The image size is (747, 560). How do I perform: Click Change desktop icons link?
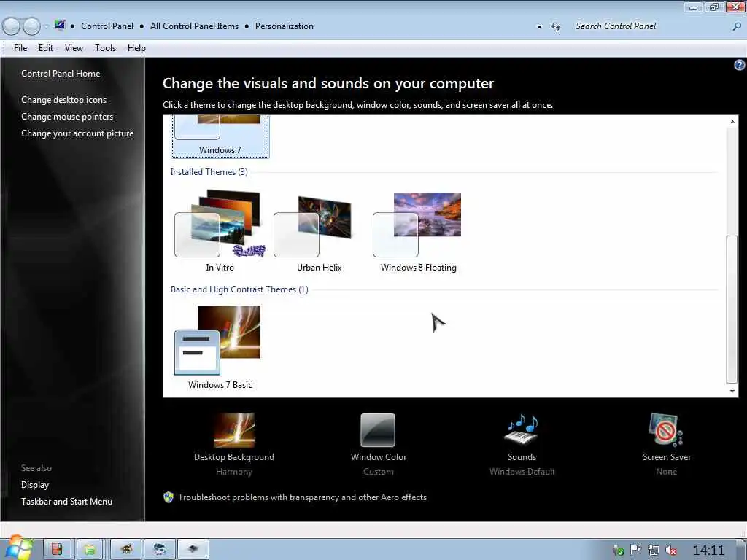point(64,99)
